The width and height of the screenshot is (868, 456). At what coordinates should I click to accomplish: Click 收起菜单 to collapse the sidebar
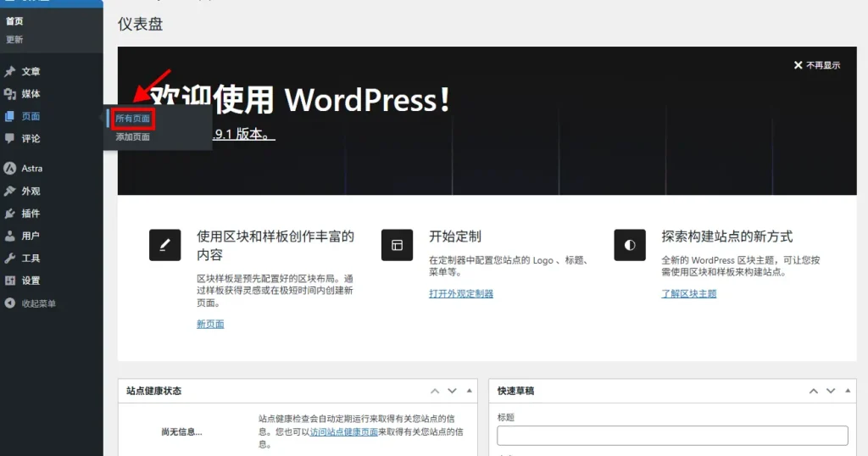tap(39, 303)
